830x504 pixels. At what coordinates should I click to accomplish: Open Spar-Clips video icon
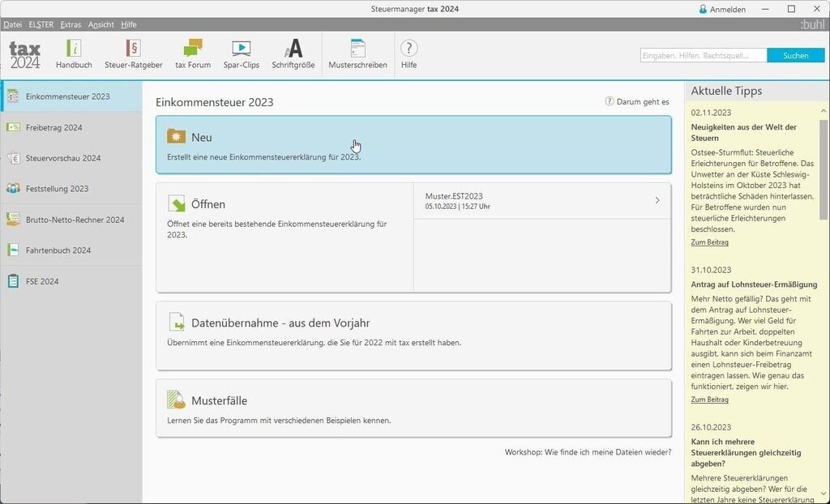pos(241,49)
